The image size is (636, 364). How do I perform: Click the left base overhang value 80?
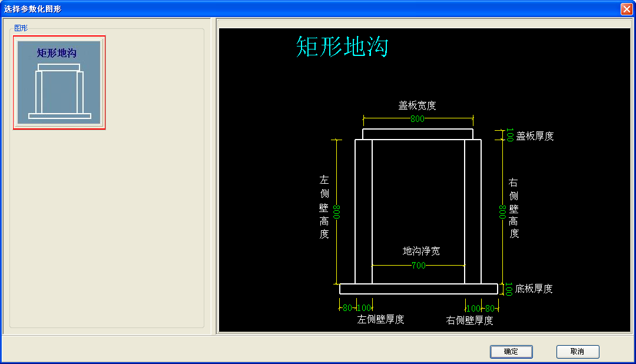[x=347, y=308]
